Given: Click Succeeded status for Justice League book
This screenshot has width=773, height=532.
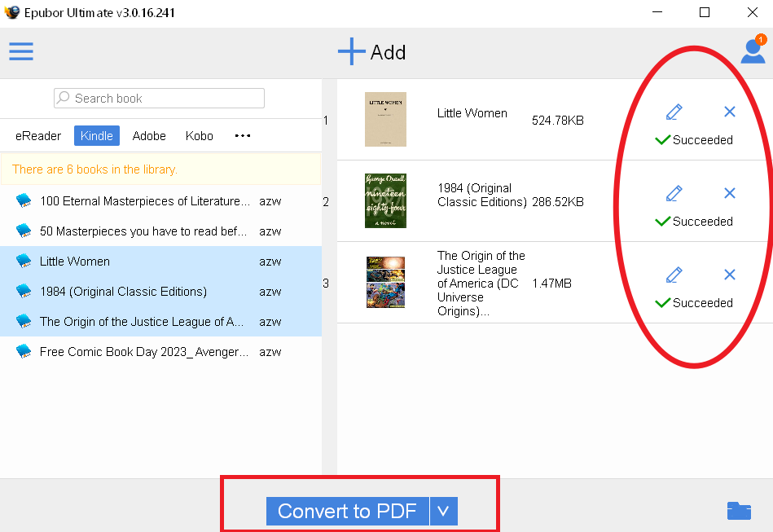Looking at the screenshot, I should 694,303.
